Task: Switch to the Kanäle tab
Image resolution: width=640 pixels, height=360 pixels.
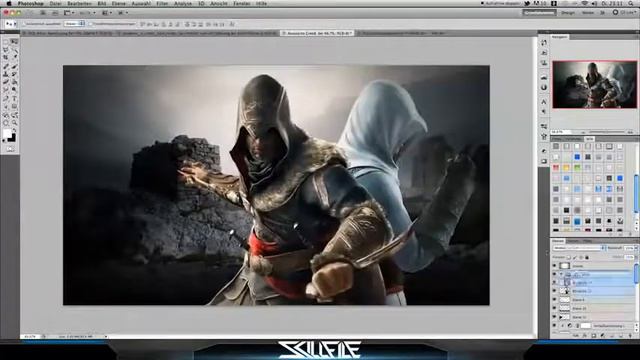Action: coord(573,241)
